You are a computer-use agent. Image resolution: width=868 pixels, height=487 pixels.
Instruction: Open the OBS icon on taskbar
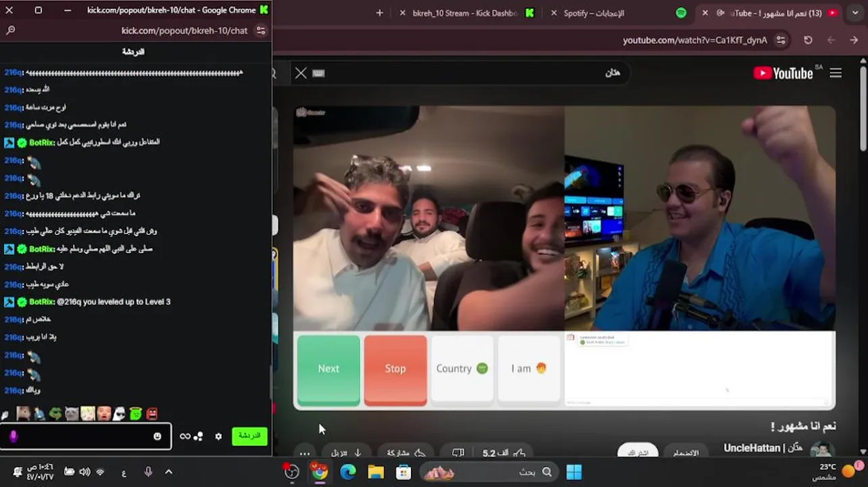(x=291, y=472)
